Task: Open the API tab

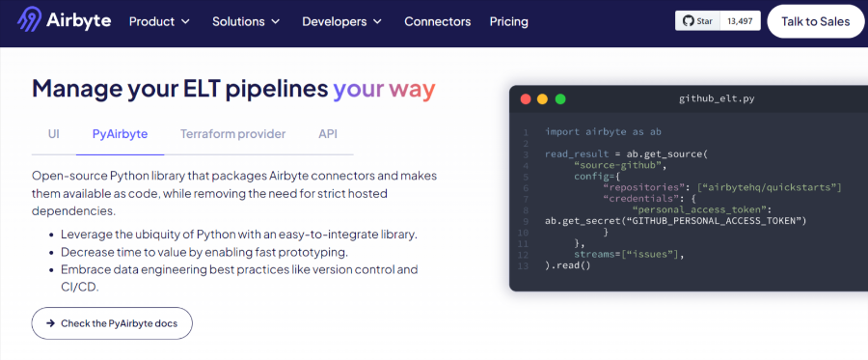Action: tap(328, 134)
